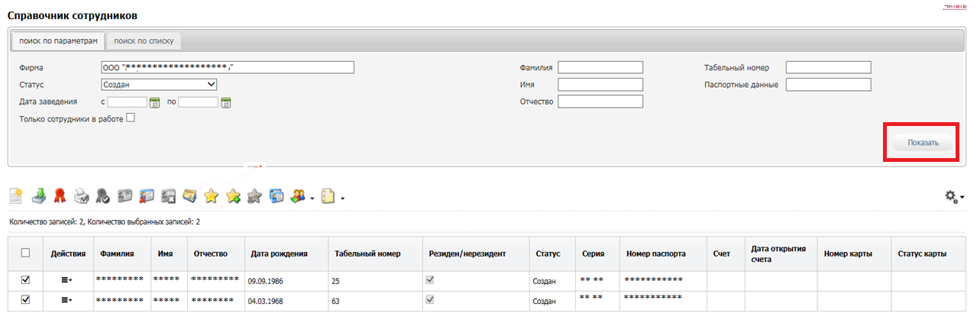Click the plain yellow star icon

coord(212,196)
